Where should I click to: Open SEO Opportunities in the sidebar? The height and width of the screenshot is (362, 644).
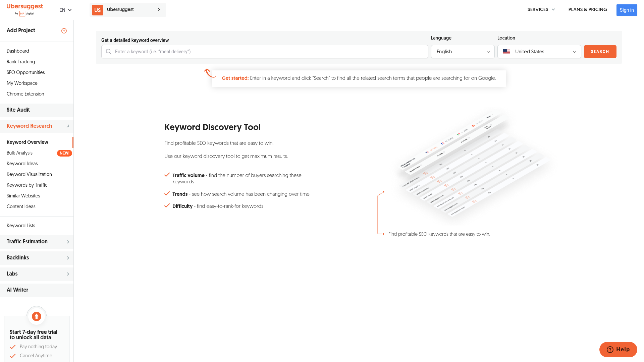coord(25,72)
